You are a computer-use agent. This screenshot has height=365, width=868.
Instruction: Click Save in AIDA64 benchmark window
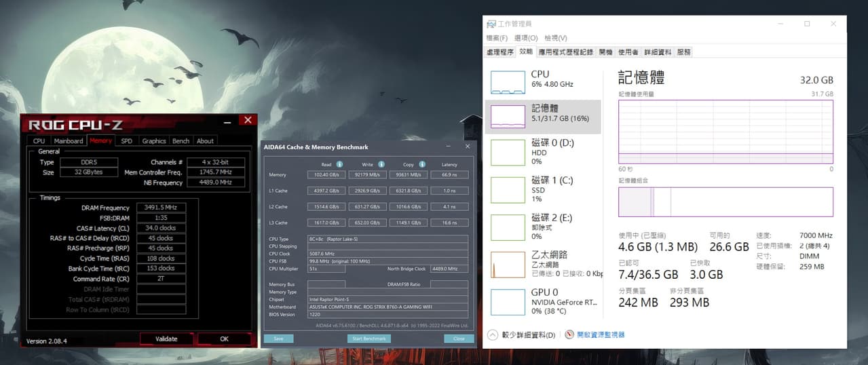coord(278,339)
